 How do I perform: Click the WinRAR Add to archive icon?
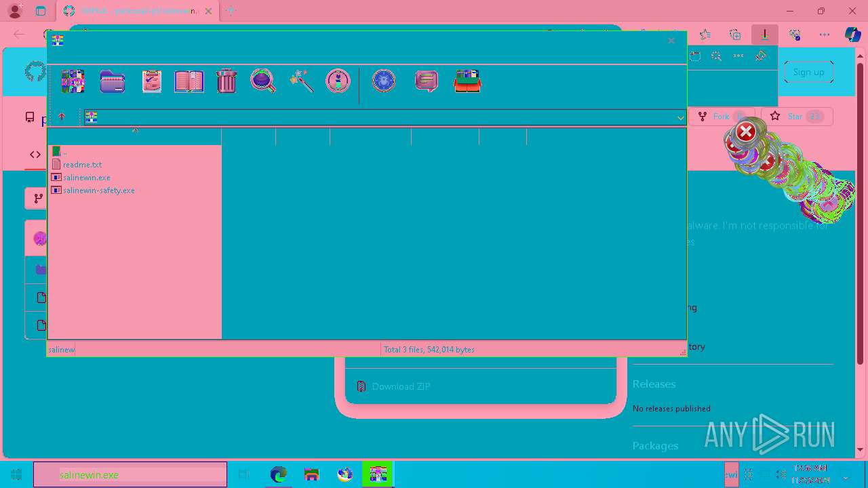coord(73,81)
